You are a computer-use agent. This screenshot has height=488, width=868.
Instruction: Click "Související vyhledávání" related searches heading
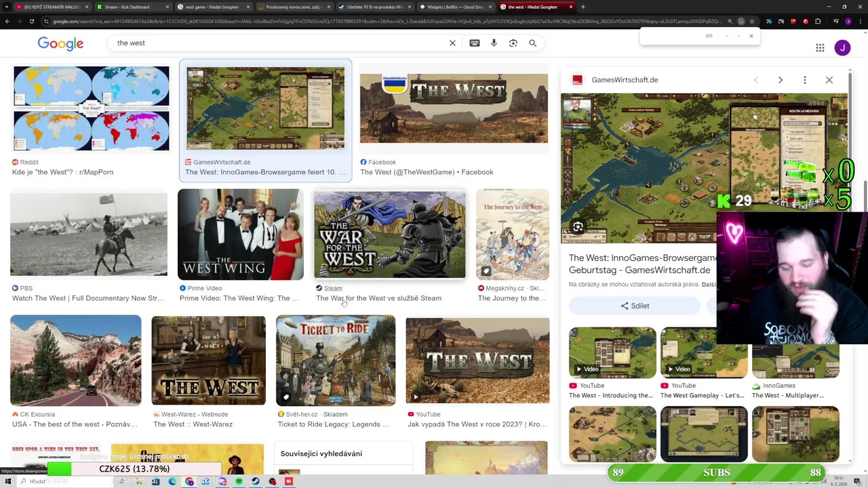(321, 453)
